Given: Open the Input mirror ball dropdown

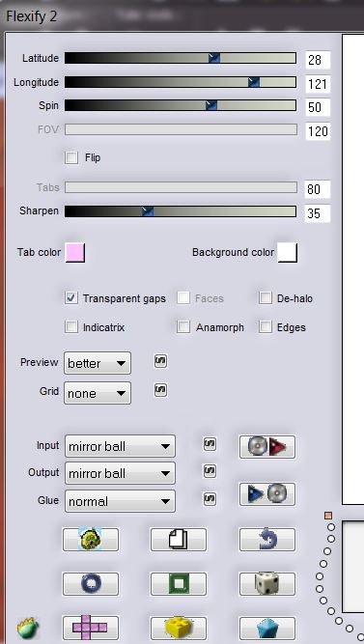Looking at the screenshot, I should [120, 446].
